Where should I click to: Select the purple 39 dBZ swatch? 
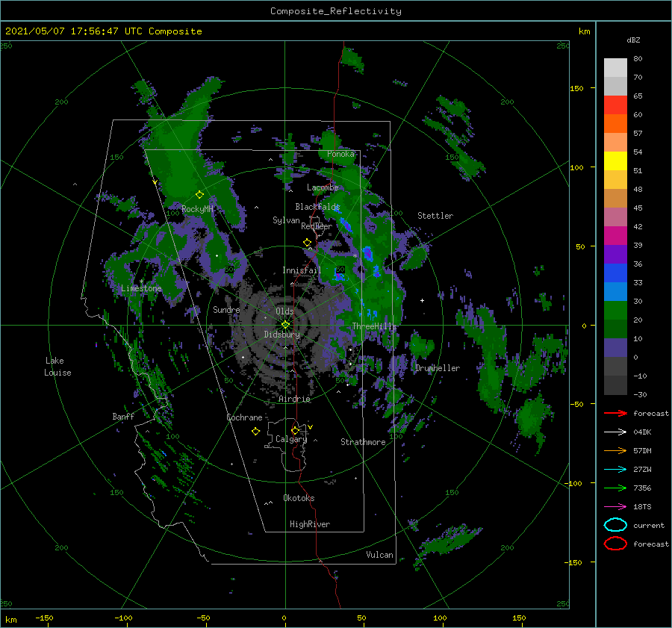615,254
